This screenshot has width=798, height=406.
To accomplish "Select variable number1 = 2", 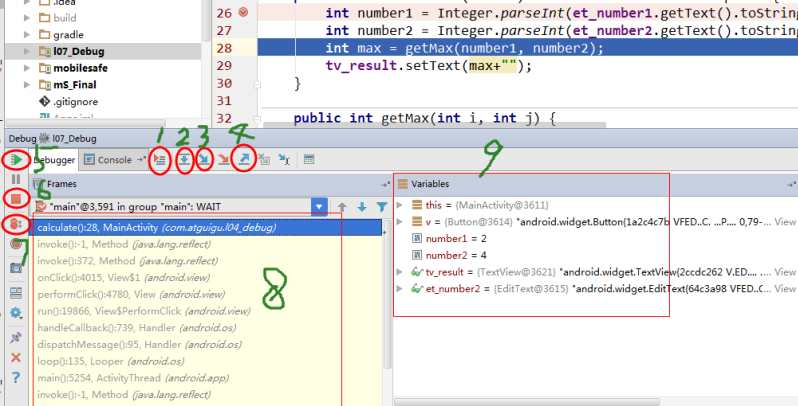I will click(x=449, y=239).
